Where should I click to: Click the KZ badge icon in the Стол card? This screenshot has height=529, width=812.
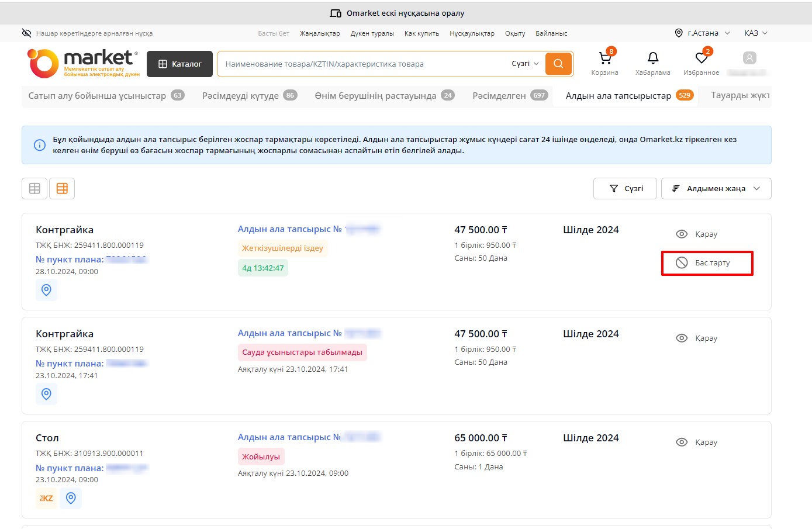click(x=46, y=498)
